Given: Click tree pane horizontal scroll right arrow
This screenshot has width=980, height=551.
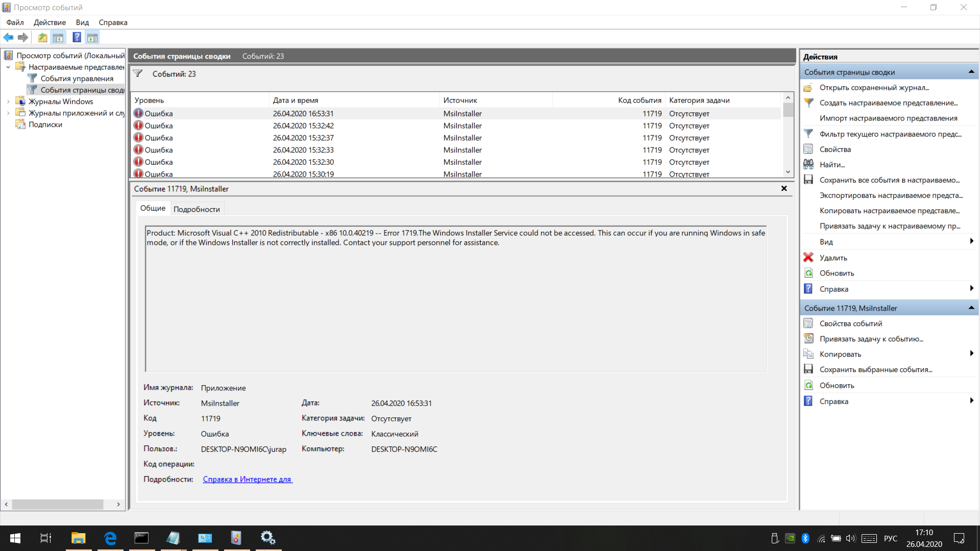Looking at the screenshot, I should coord(118,504).
